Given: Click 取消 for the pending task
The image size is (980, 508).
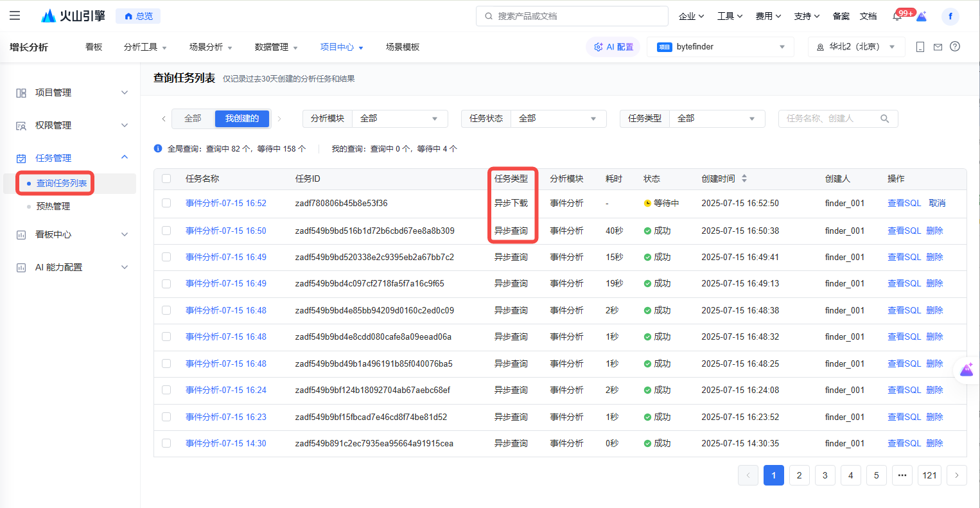Looking at the screenshot, I should click(x=937, y=203).
